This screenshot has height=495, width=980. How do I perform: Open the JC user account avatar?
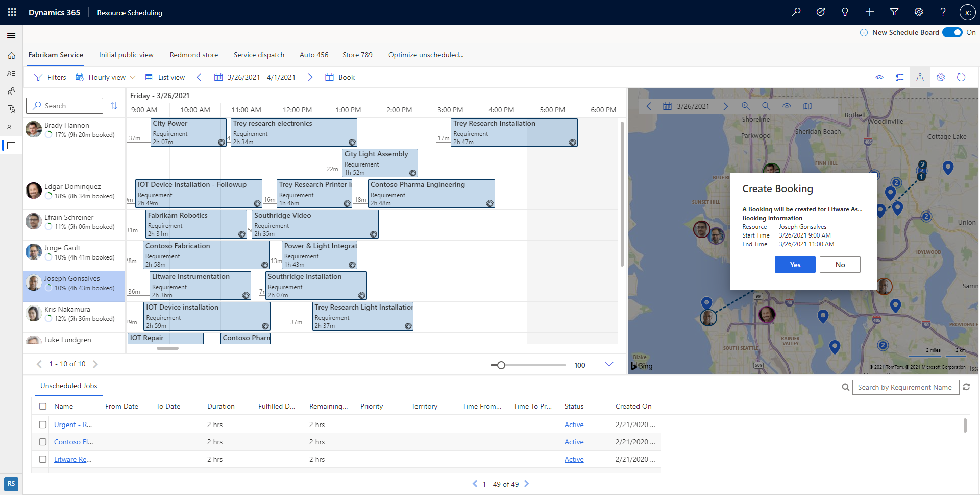coord(968,13)
